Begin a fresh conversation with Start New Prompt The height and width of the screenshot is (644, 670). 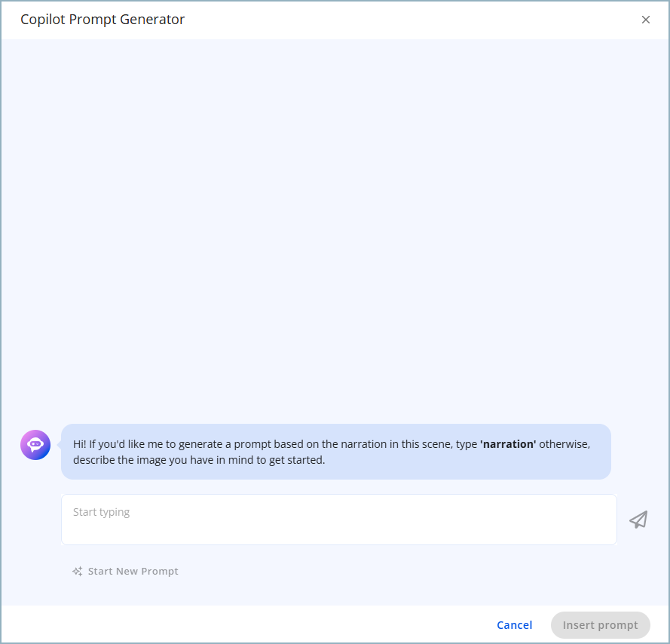pos(125,572)
